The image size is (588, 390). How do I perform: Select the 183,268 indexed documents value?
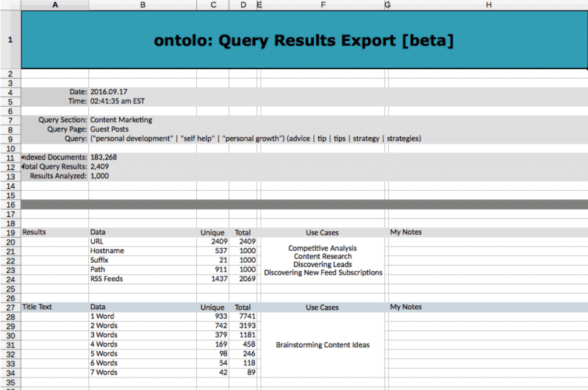(x=104, y=157)
